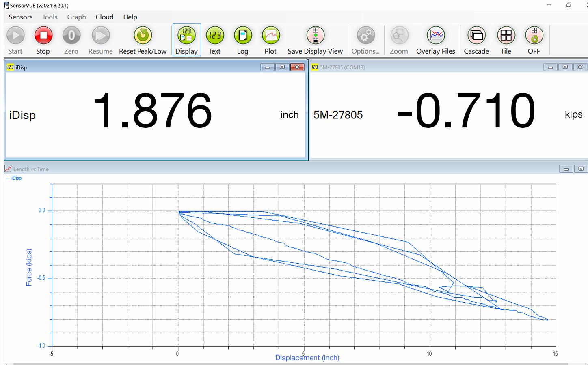
Task: Click the SensorVUE application title icon
Action: pyautogui.click(x=6, y=5)
